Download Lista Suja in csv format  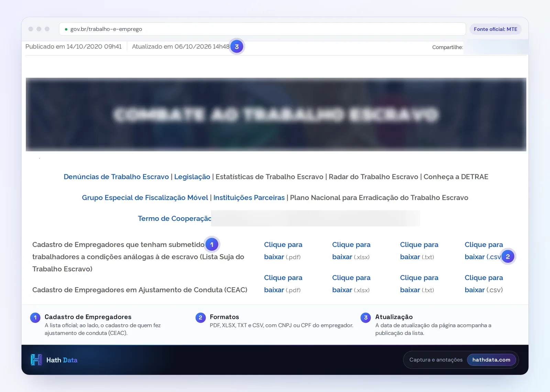484,251
